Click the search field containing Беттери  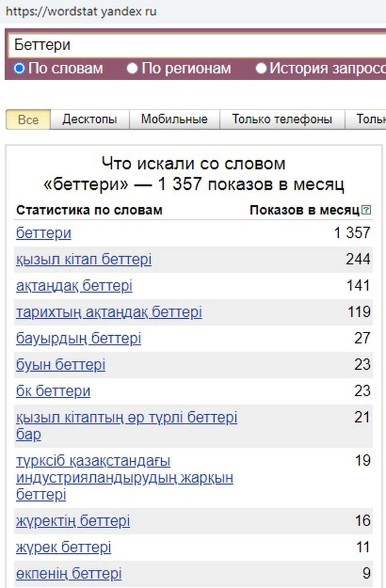tap(193, 45)
